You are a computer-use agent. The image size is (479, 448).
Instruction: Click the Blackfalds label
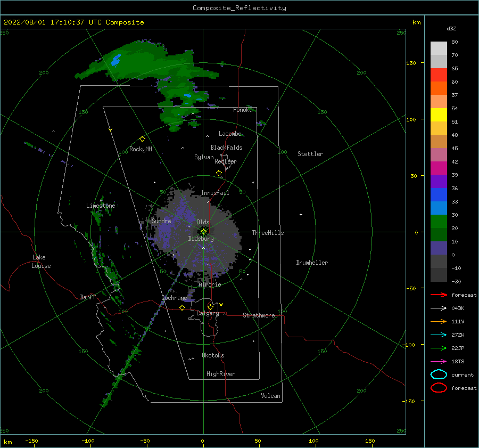point(226,148)
